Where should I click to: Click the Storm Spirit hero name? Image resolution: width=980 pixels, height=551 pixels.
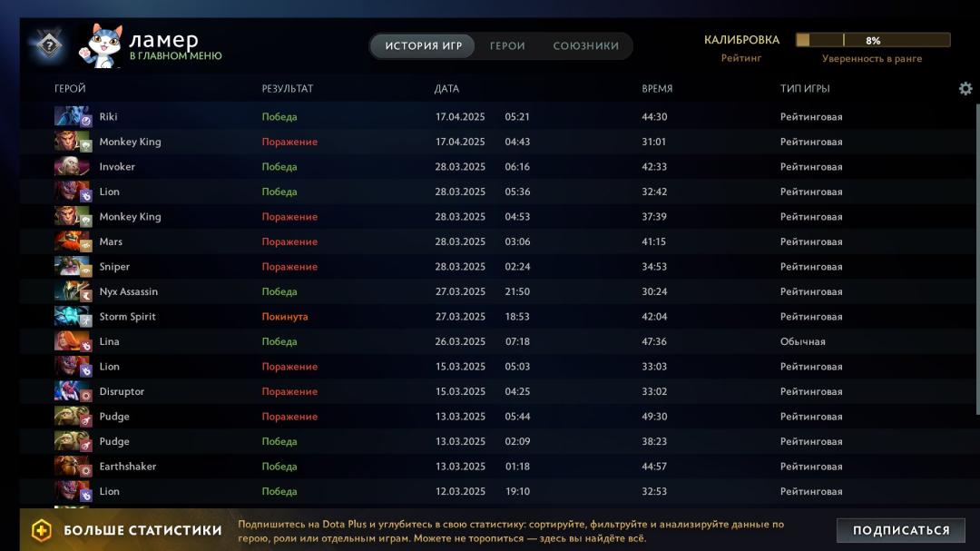128,317
